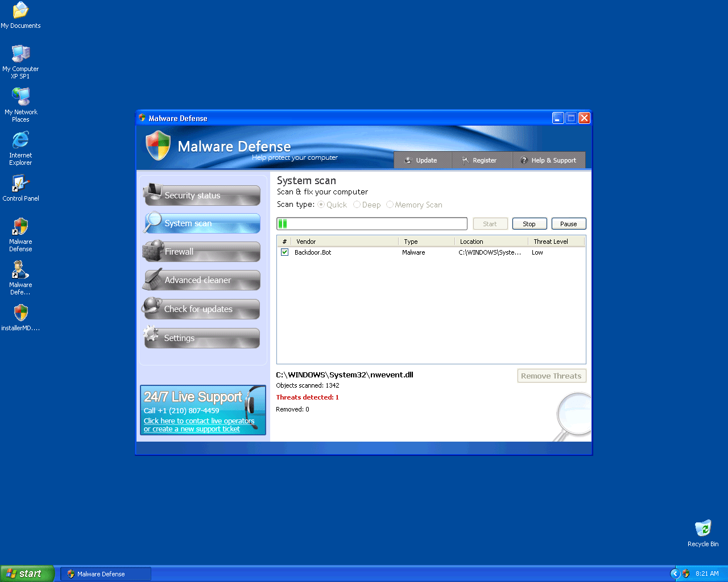Click the Advanced cleaner broom icon
The image size is (728, 582).
152,279
